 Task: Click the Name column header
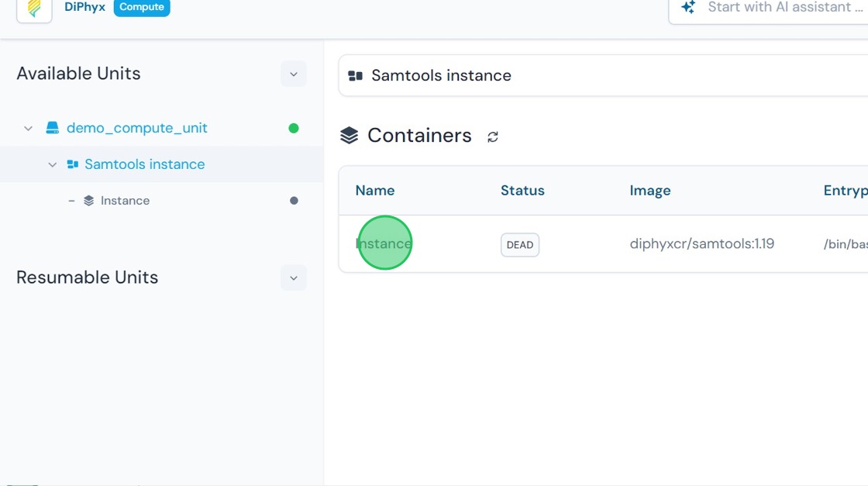click(x=375, y=191)
